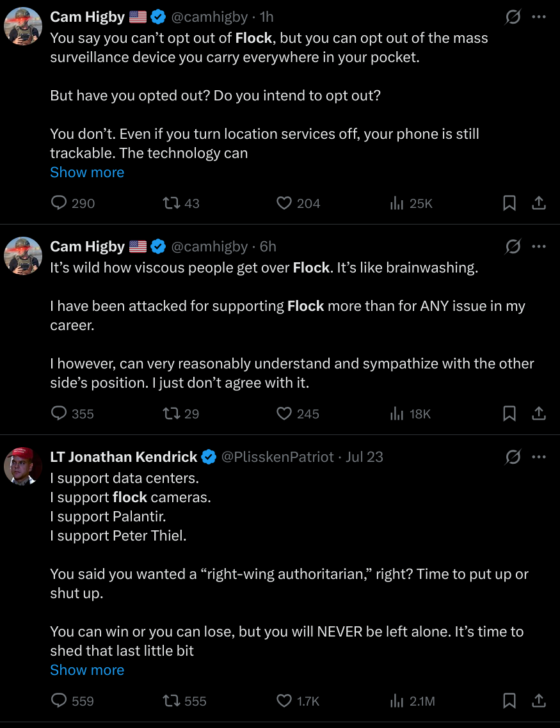Open more options on the 6h post
Image resolution: width=560 pixels, height=728 pixels.
pyautogui.click(x=539, y=246)
